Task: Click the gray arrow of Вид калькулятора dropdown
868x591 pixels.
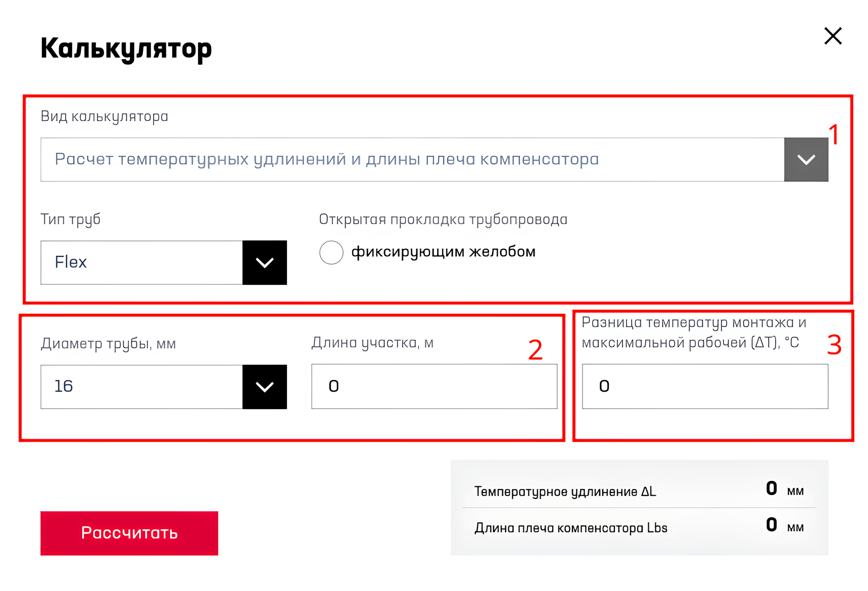Action: pos(806,160)
